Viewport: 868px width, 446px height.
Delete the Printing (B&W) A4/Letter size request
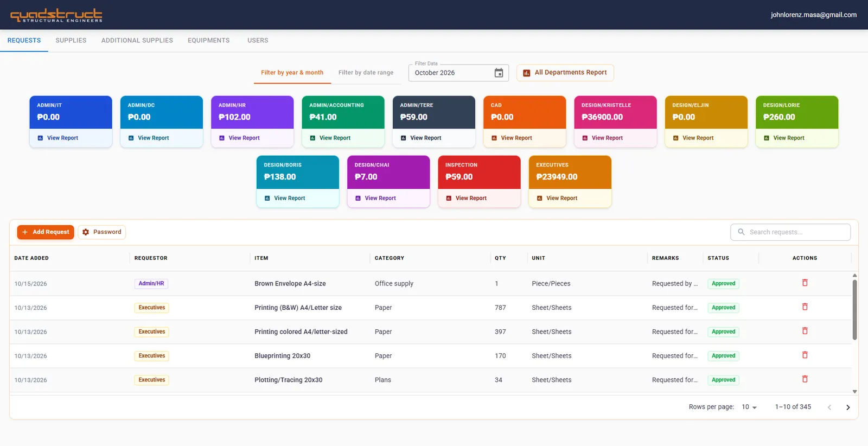coord(805,307)
